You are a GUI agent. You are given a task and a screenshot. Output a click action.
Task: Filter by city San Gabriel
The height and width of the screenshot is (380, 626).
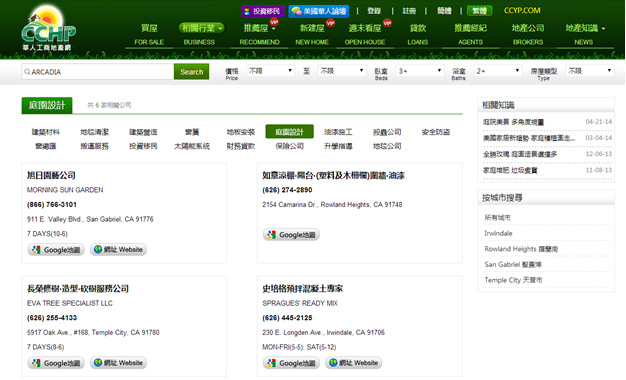pos(513,265)
